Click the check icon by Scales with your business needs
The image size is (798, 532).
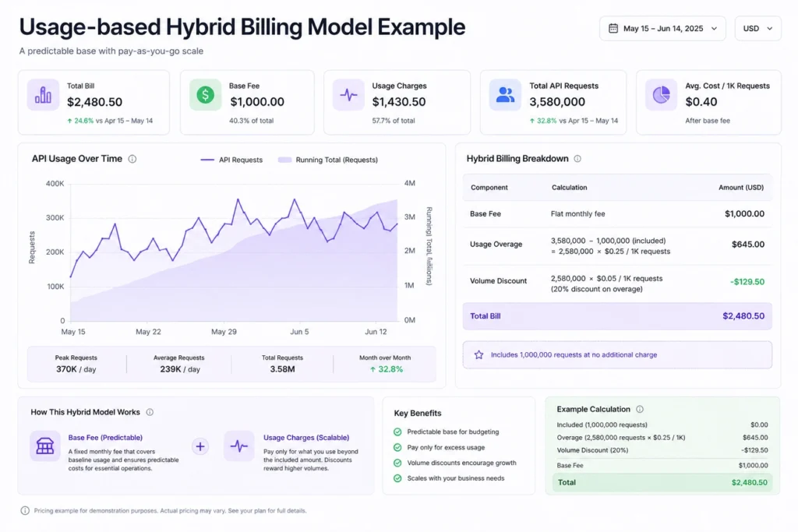click(x=397, y=478)
